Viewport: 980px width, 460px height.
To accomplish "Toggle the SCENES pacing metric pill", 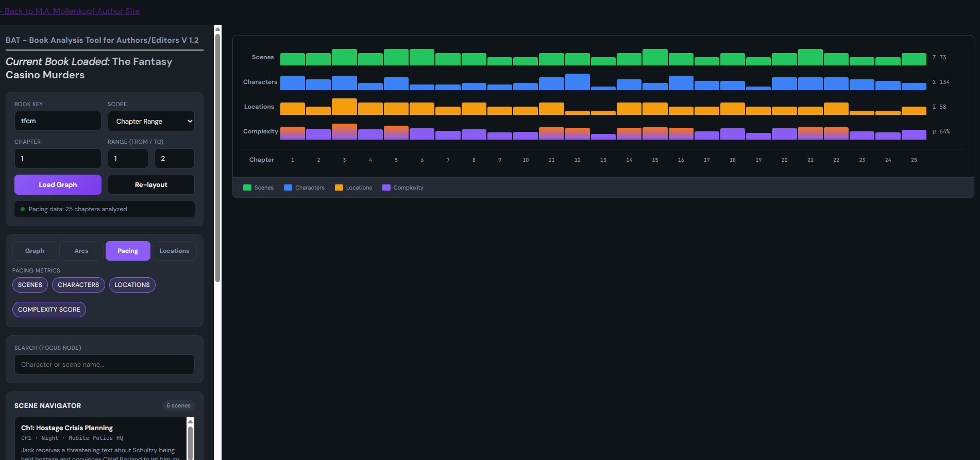I will click(x=30, y=285).
